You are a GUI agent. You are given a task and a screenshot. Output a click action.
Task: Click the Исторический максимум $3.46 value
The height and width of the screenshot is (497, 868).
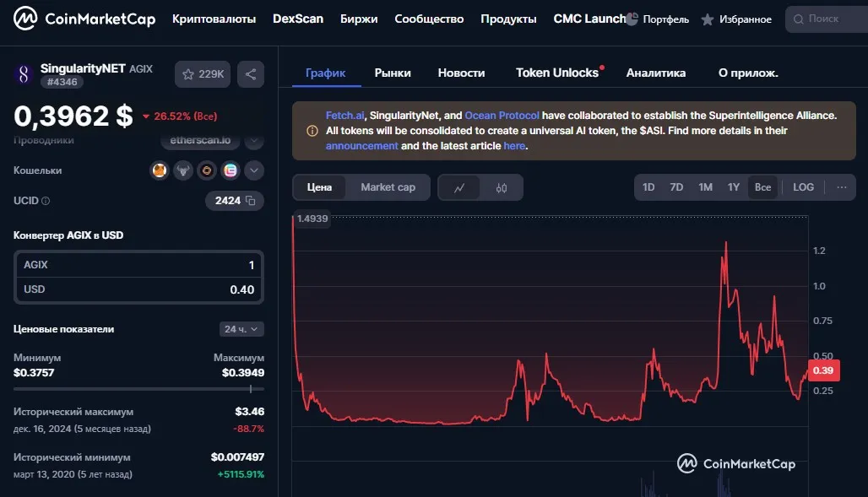point(250,411)
